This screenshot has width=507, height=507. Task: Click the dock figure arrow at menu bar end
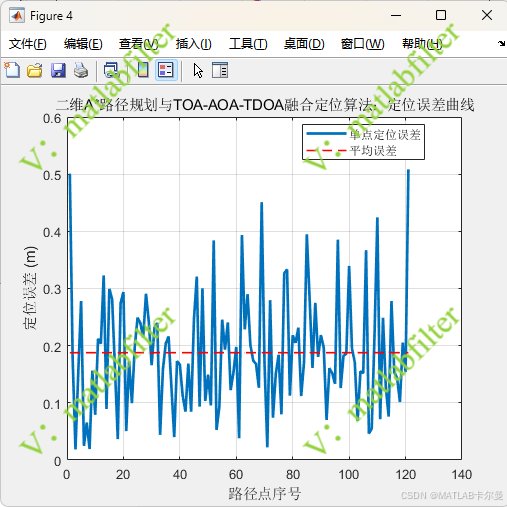point(501,43)
